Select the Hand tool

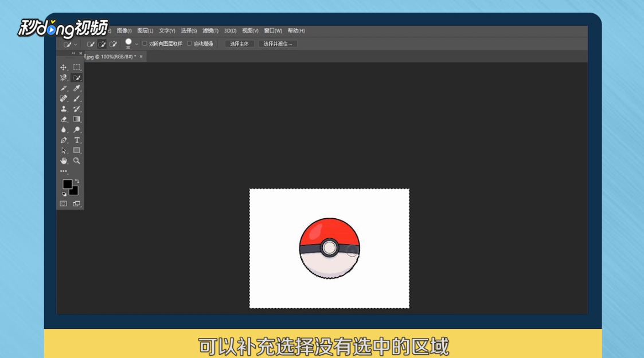coord(63,161)
